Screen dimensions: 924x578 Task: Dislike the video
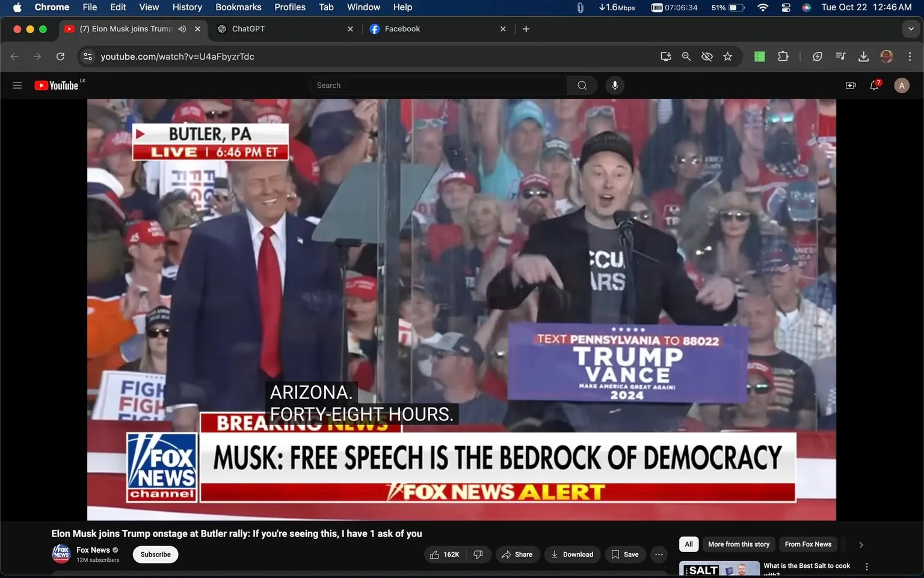click(478, 555)
